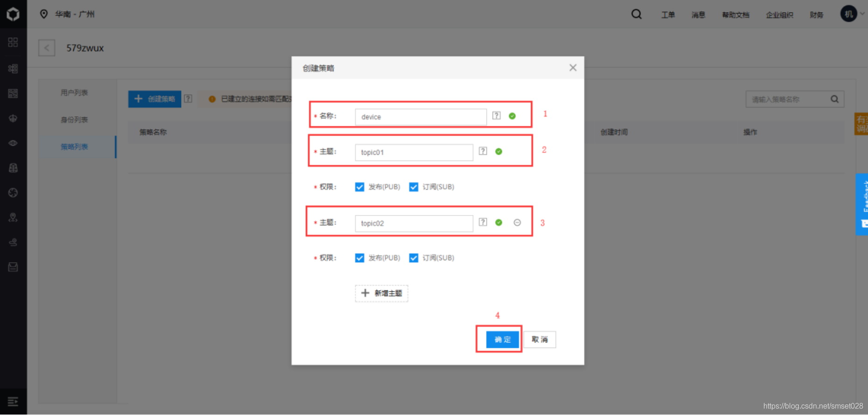Open the 工单 menu
The width and height of the screenshot is (868, 415).
[668, 15]
